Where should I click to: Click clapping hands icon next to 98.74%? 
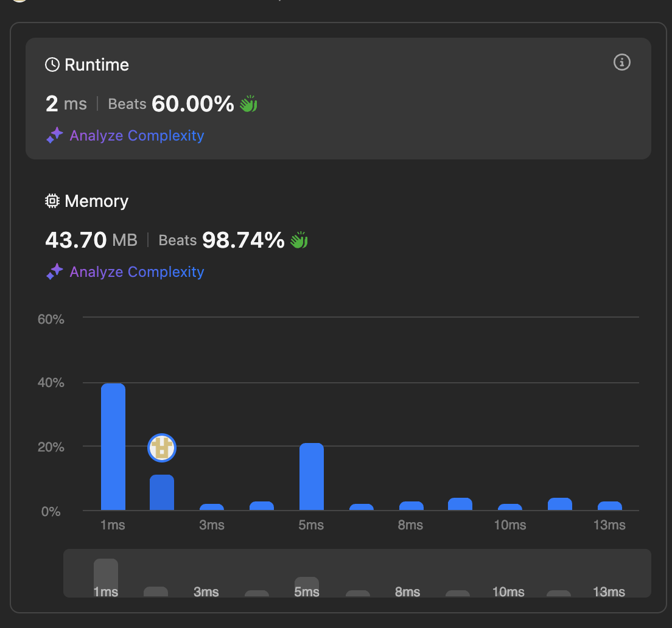point(299,240)
